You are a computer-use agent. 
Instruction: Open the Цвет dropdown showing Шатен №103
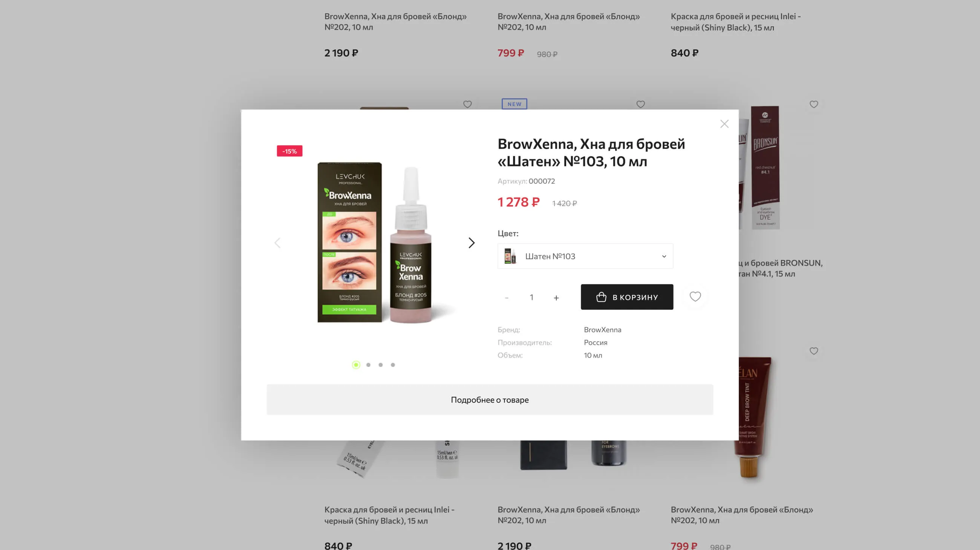(x=585, y=256)
